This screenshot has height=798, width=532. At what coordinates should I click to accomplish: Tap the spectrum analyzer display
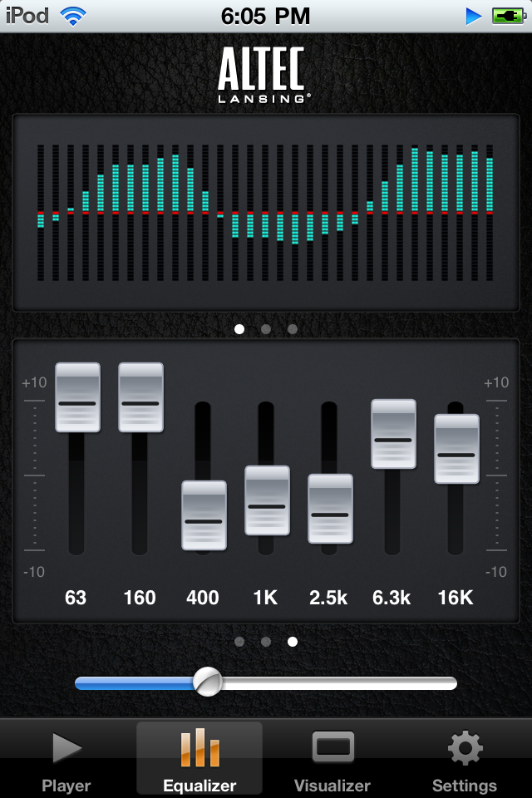click(x=266, y=213)
